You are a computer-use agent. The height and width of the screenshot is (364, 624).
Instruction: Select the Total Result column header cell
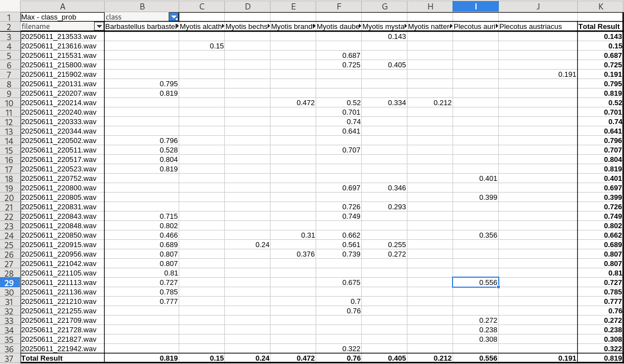click(599, 27)
